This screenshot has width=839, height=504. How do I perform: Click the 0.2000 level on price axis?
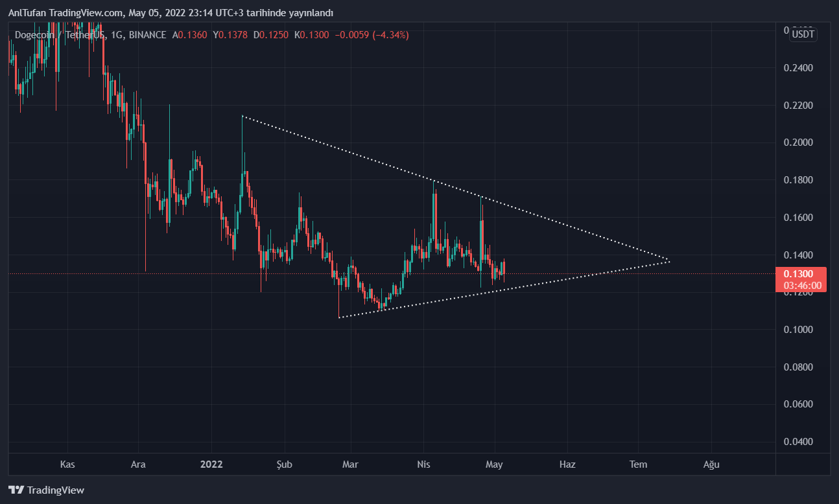pos(798,143)
